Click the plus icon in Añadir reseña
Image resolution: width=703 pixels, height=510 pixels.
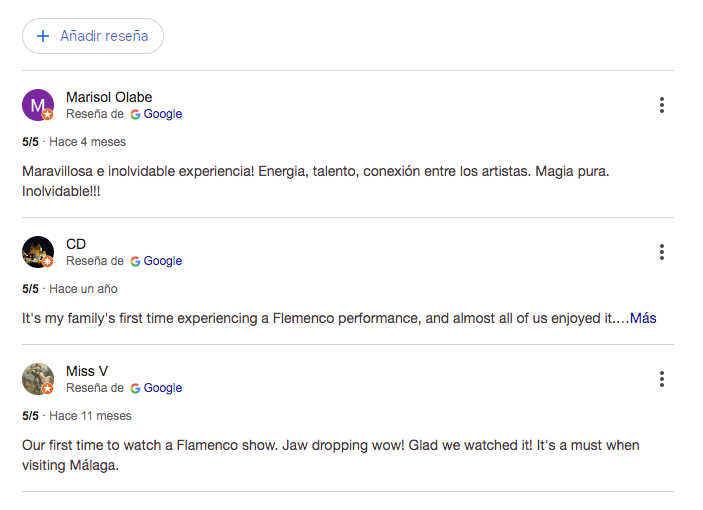[x=43, y=36]
